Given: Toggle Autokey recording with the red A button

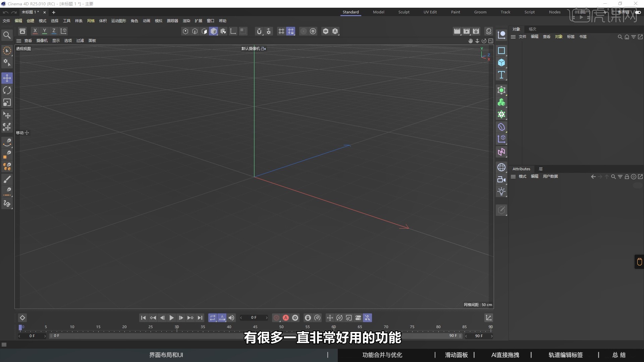Looking at the screenshot, I should pyautogui.click(x=285, y=318).
